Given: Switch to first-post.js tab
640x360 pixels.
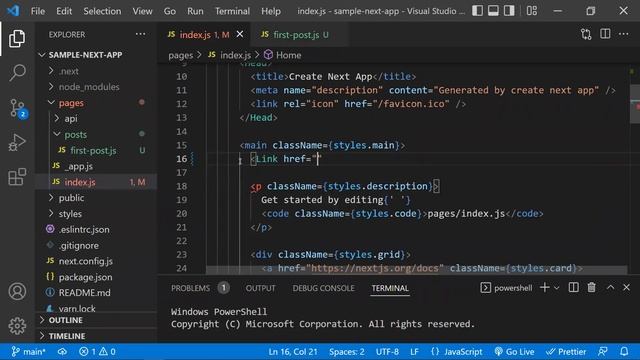Looking at the screenshot, I should (296, 35).
